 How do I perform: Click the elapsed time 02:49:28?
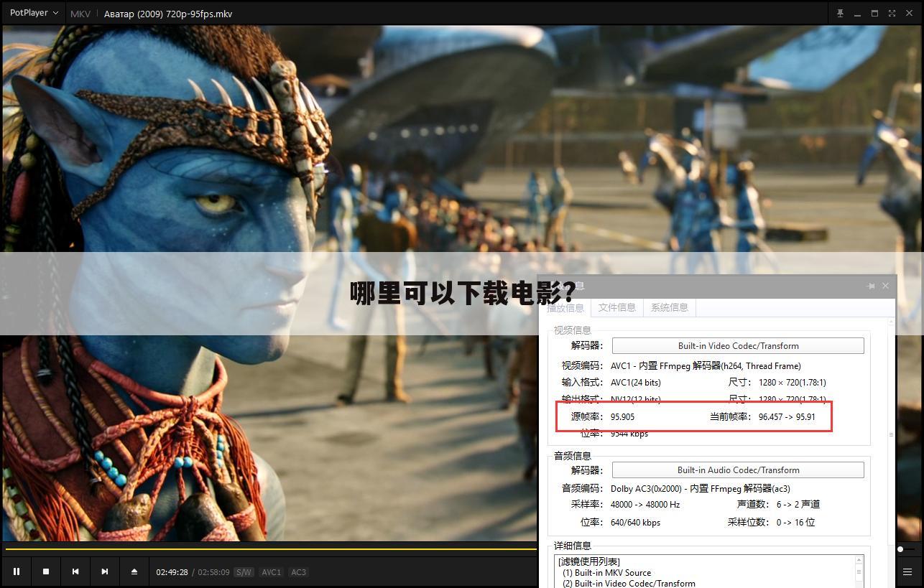coord(172,572)
